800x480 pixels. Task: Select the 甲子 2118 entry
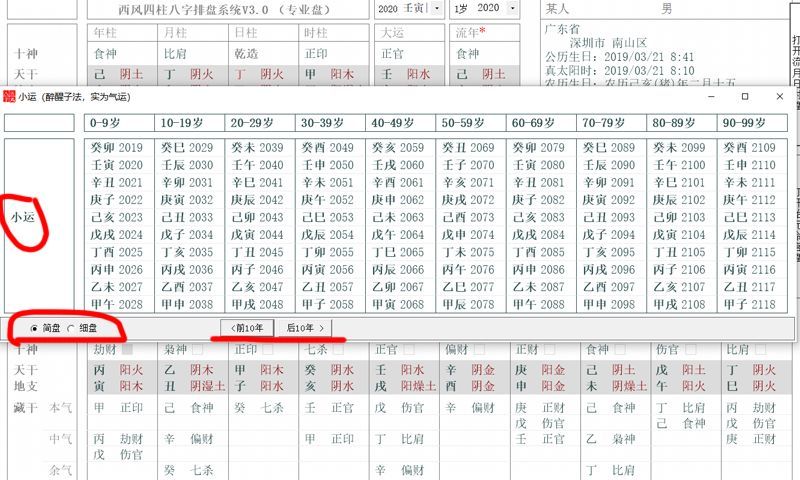[750, 305]
